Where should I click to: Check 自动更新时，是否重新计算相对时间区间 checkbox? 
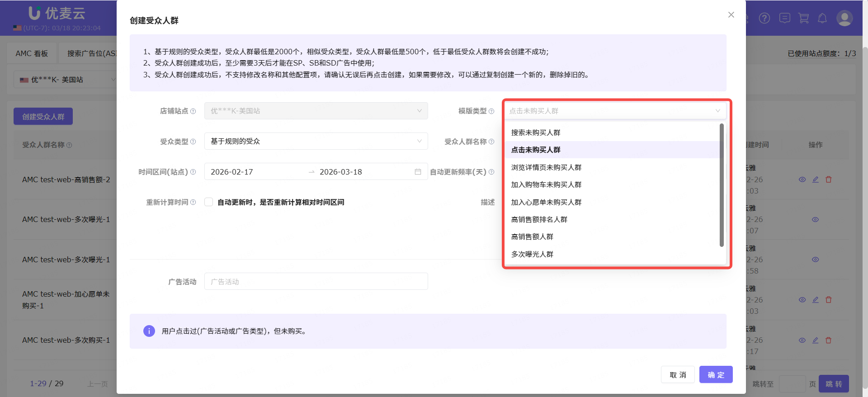point(209,202)
